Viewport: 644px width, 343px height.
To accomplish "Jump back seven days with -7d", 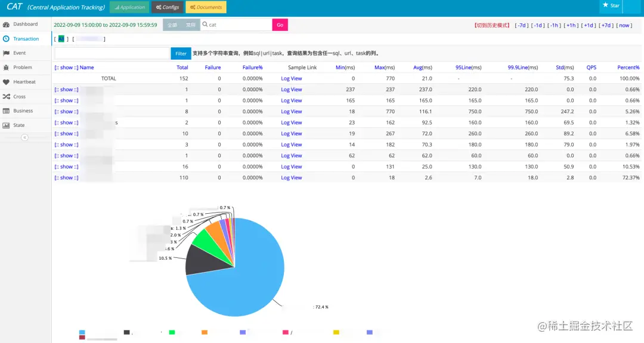I will (522, 26).
